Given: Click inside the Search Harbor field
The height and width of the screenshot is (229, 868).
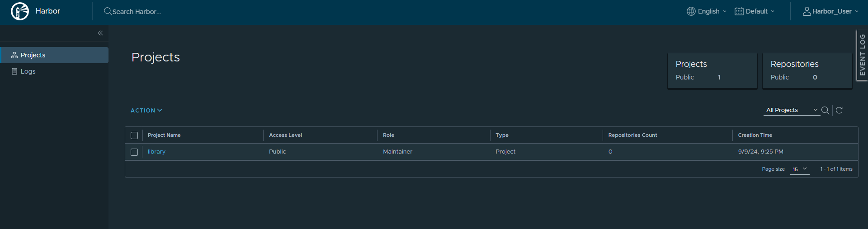Looking at the screenshot, I should [x=137, y=12].
